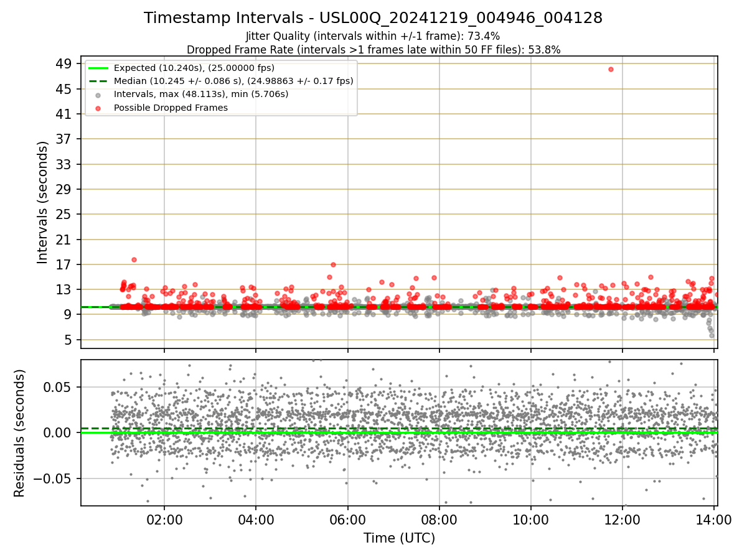
Task: Click the x-axis tick label "12:00"
Action: coord(622,520)
